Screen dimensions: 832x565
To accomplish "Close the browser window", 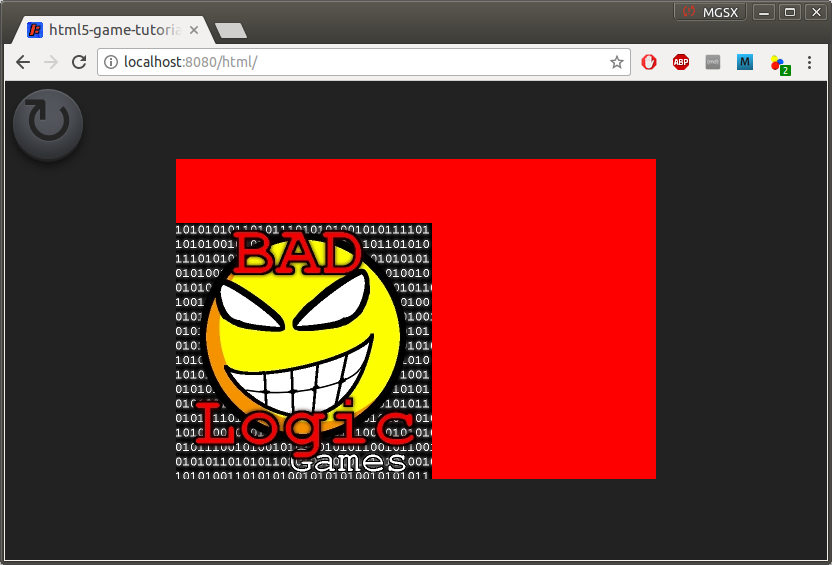I will coord(816,12).
